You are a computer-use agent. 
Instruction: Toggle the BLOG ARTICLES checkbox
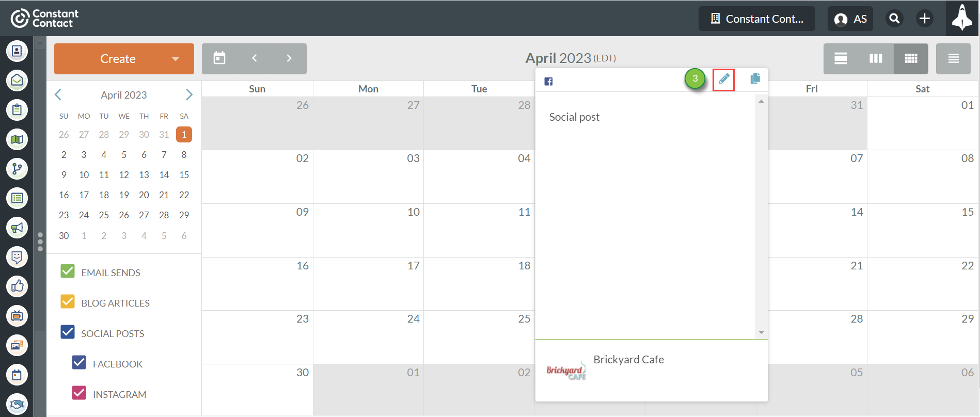[x=68, y=302]
